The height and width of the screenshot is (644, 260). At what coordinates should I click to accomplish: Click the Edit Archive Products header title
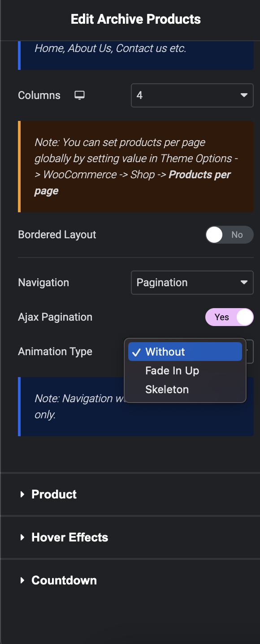(x=136, y=19)
